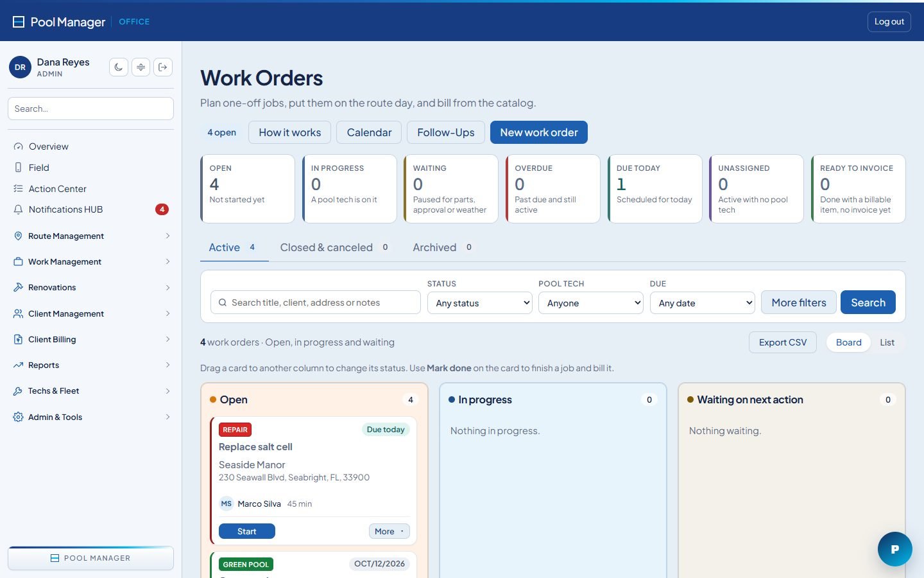Screen dimensions: 924x578
Task: Click How it works button
Action: (x=289, y=132)
